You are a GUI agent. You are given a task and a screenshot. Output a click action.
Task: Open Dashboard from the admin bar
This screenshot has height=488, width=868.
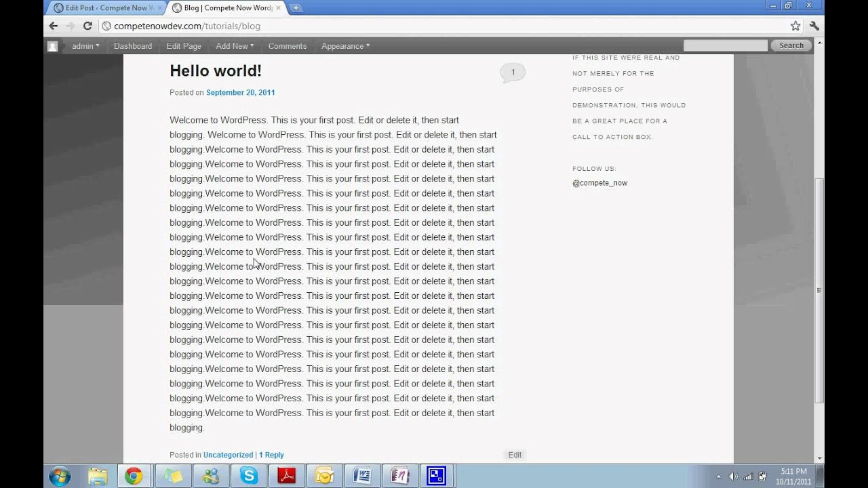click(x=133, y=46)
